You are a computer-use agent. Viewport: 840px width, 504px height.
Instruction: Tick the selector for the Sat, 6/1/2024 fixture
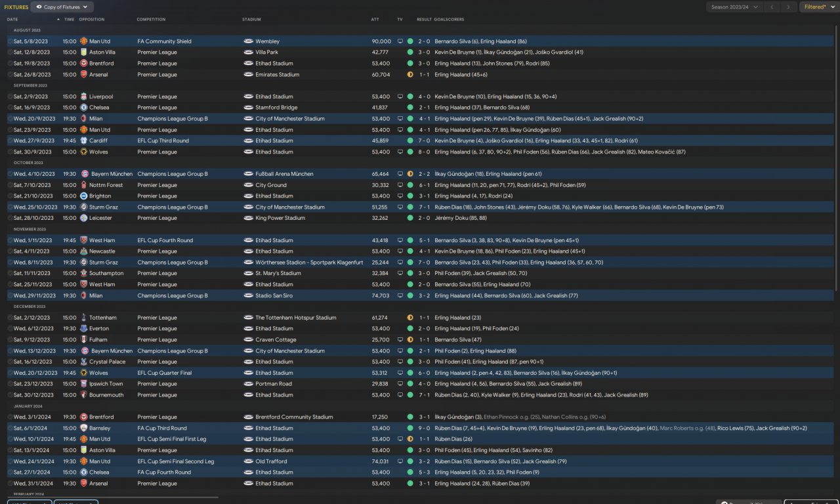10,428
